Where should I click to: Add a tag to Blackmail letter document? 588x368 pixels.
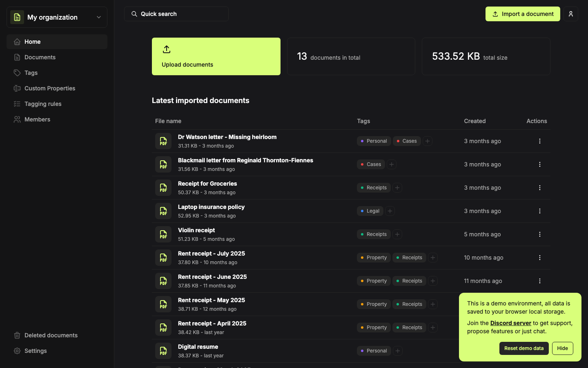(391, 164)
